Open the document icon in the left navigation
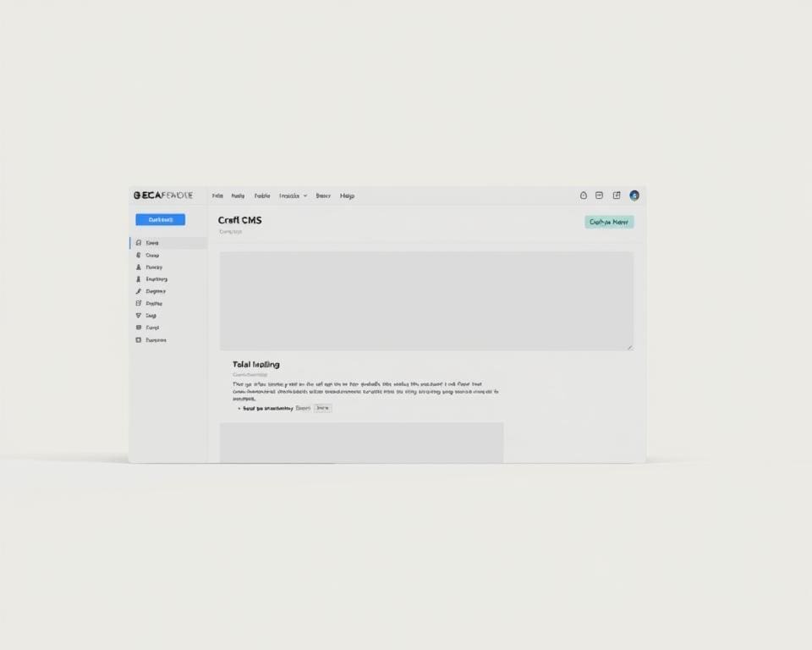Image resolution: width=812 pixels, height=650 pixels. coord(138,303)
